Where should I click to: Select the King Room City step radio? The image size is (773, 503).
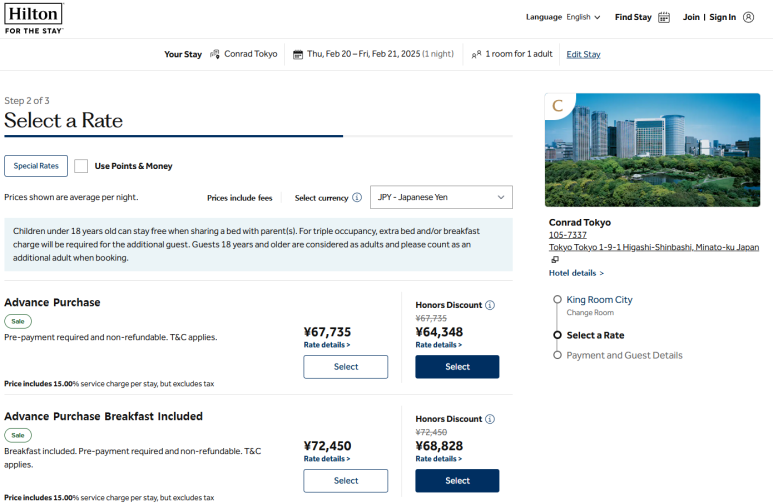pyautogui.click(x=556, y=299)
